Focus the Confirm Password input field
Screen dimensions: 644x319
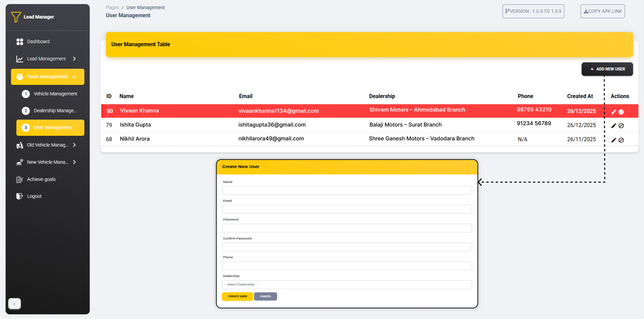coord(347,247)
